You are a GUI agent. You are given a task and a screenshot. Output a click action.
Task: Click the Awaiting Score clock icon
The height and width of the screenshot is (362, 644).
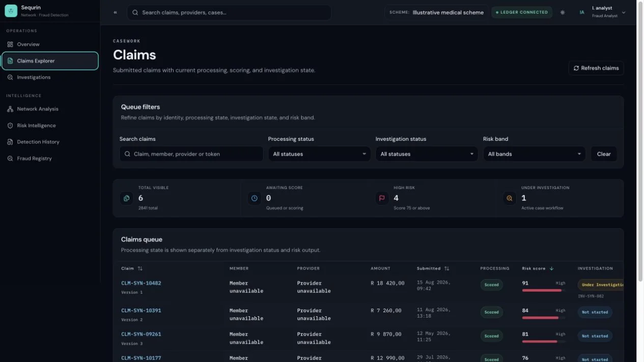click(255, 198)
